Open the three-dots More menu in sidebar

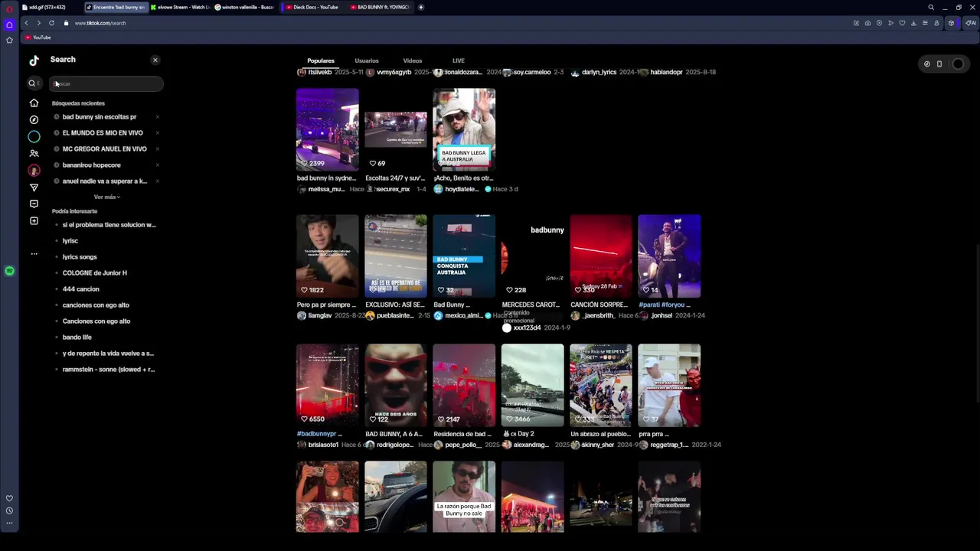point(34,253)
